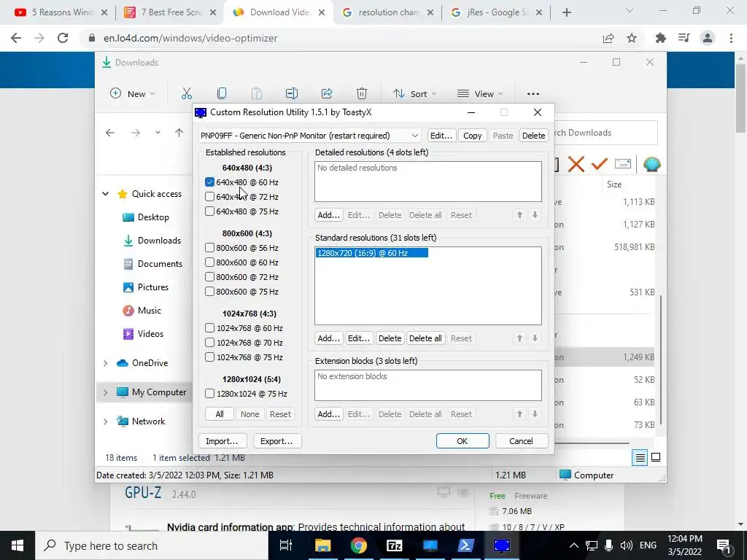747x560 pixels.
Task: Click the share page icon in address bar
Action: click(x=608, y=38)
